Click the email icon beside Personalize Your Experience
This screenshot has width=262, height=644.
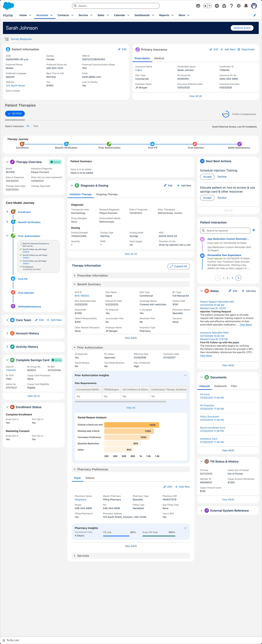202,255
